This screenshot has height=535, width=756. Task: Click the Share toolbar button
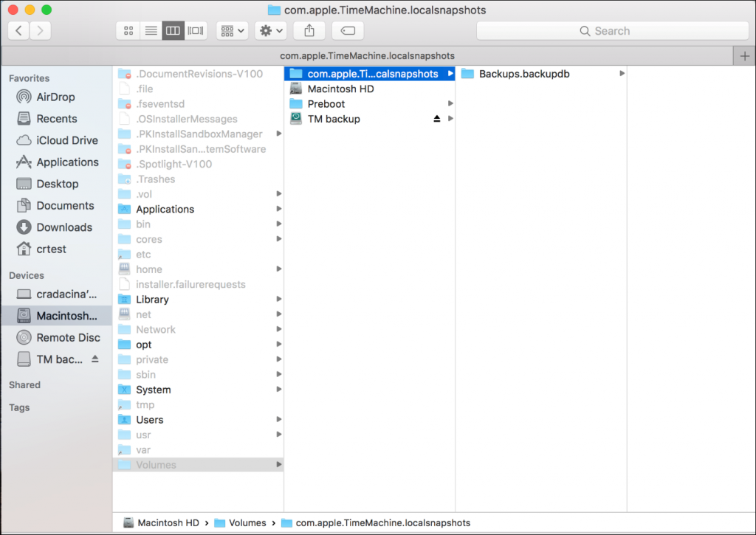tap(309, 31)
